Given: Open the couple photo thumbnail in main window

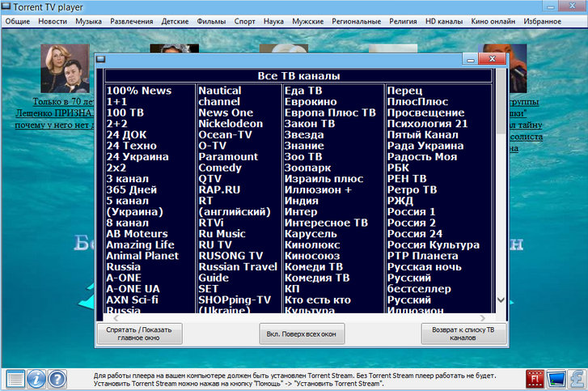Looking at the screenshot, I should (66, 68).
